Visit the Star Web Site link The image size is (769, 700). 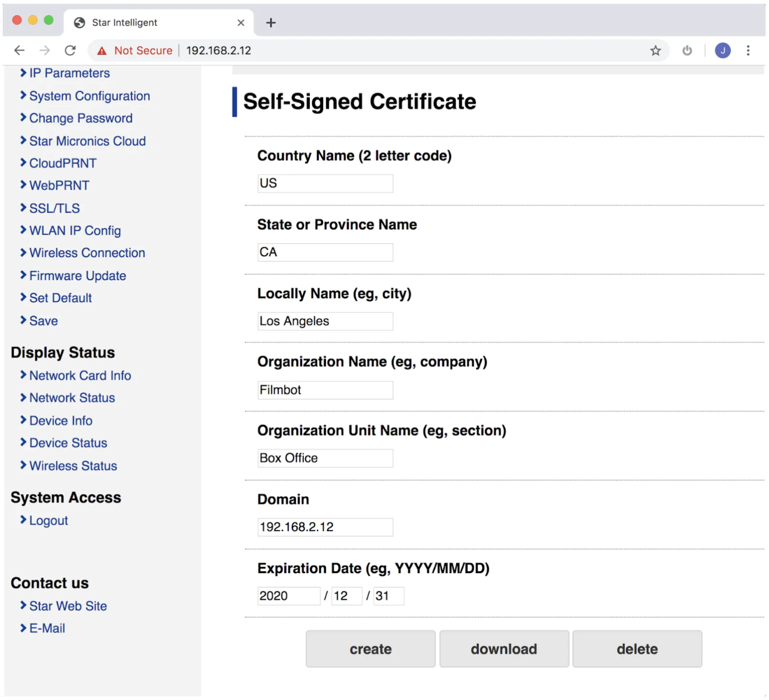[x=68, y=606]
